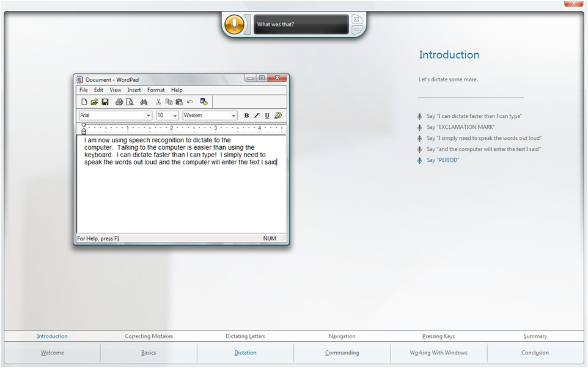Screen dimensions: 588x368
Task: Click the left indent marker on the ruler
Action: click(84, 131)
